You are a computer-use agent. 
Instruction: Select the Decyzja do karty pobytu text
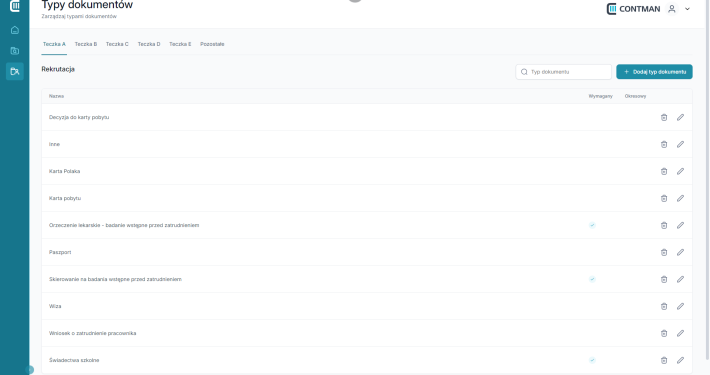click(79, 117)
